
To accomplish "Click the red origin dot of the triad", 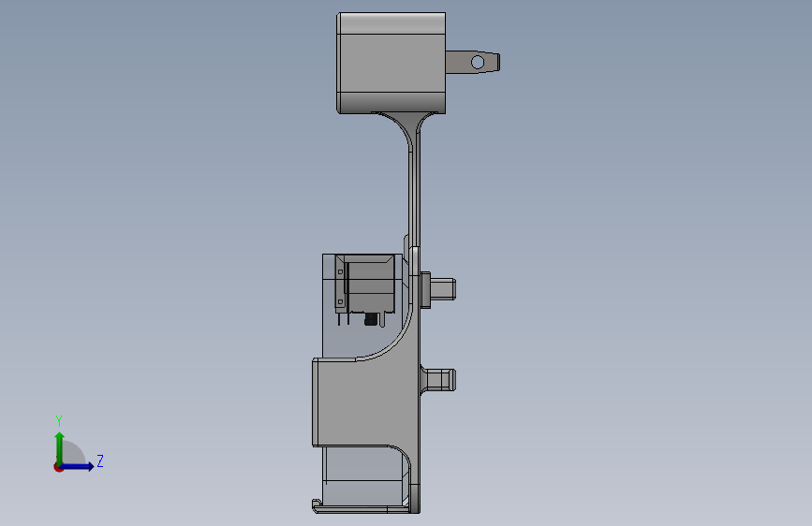I will 58,467.
